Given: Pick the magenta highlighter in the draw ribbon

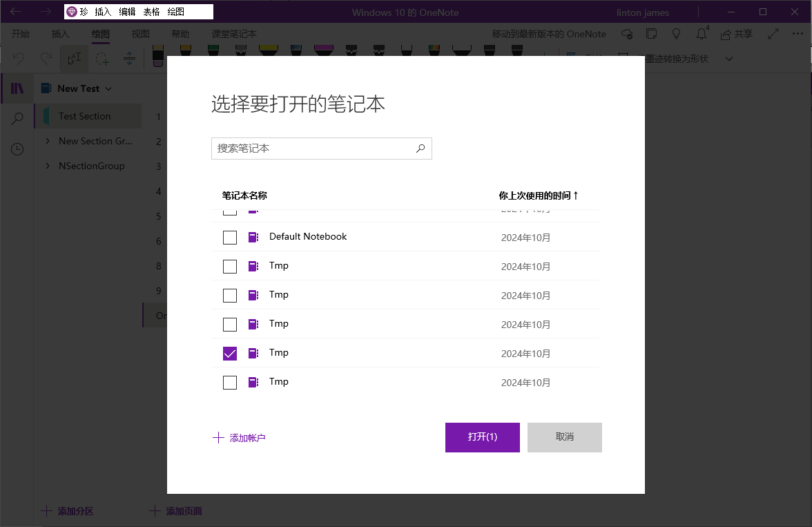Looking at the screenshot, I should coord(324,51).
